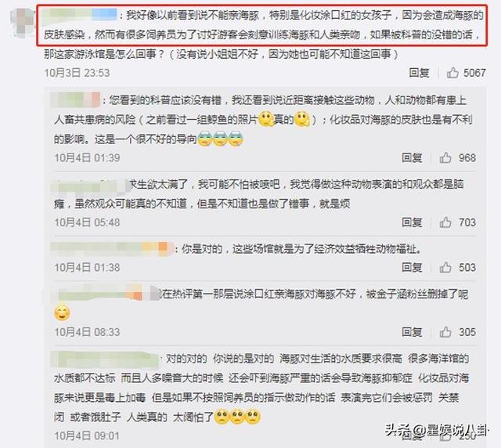Like the reply with 305 likes
The height and width of the screenshot is (448, 501).
tap(445, 332)
